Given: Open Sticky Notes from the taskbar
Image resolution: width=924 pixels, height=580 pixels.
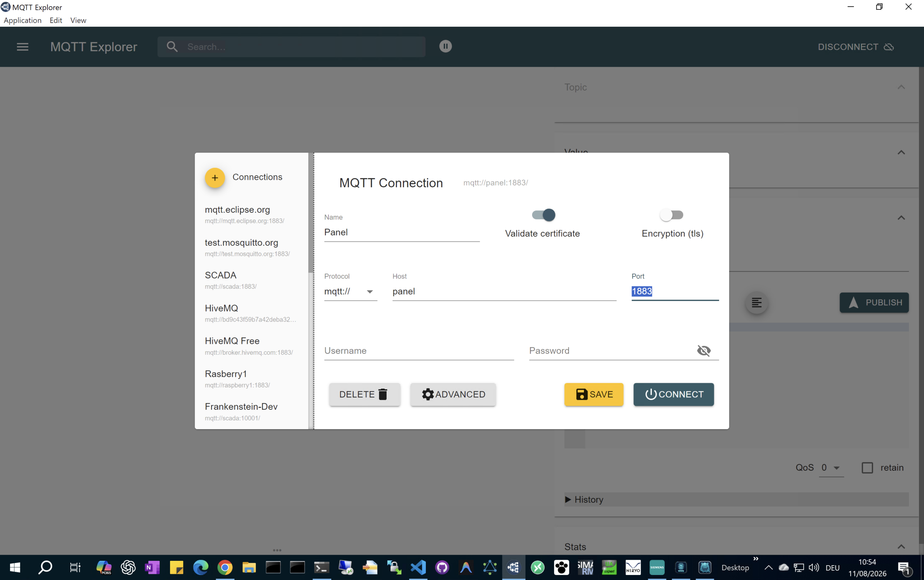Looking at the screenshot, I should point(176,567).
